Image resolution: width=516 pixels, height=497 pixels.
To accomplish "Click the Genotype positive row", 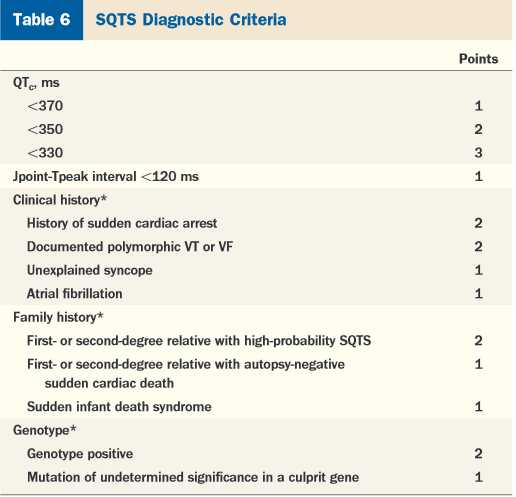I will tap(256, 454).
